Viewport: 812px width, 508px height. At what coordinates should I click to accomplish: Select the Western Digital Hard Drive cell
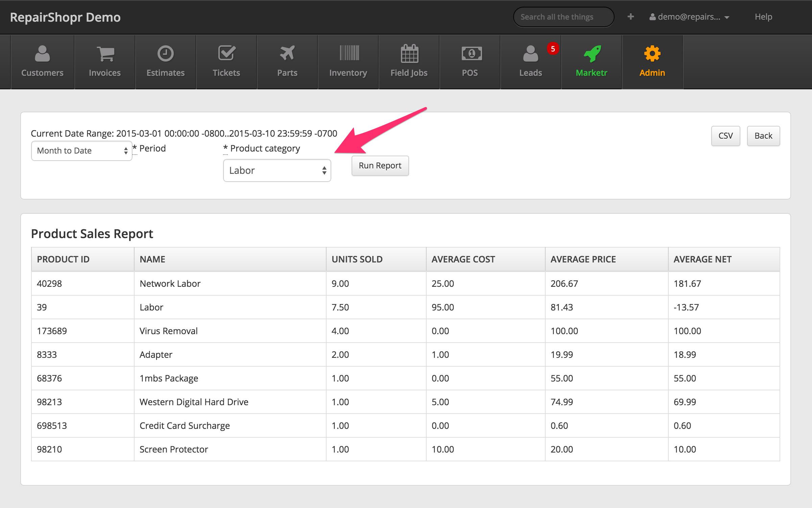[230, 402]
